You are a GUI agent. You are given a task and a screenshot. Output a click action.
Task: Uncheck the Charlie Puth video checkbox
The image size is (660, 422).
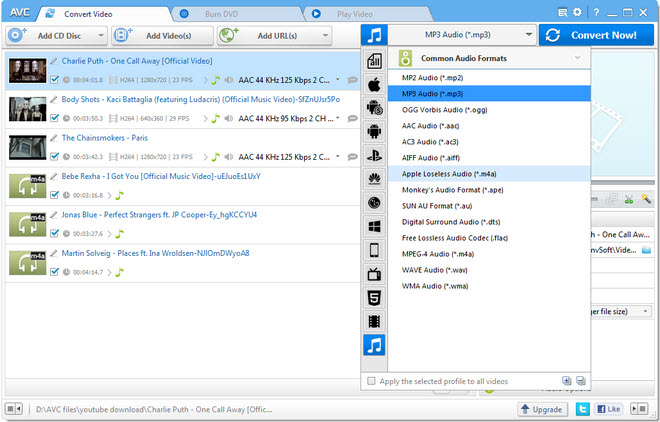(x=54, y=80)
